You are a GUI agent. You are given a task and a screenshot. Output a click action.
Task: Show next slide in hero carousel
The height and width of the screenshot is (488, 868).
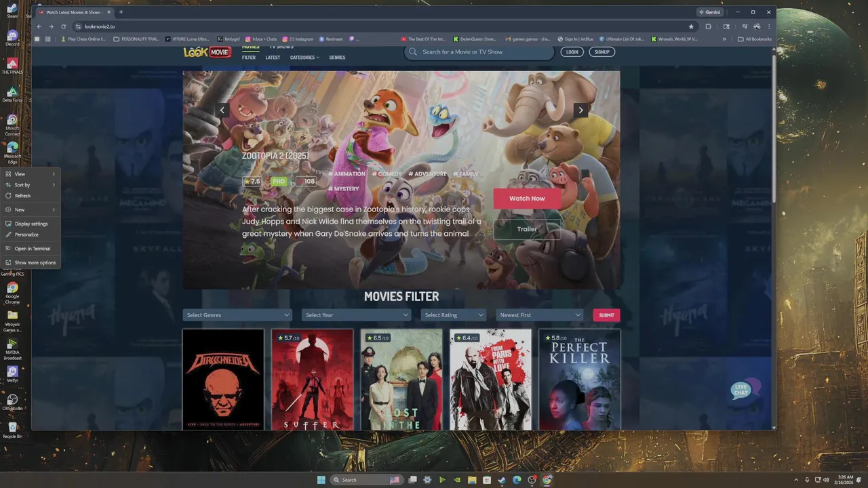[x=580, y=110]
